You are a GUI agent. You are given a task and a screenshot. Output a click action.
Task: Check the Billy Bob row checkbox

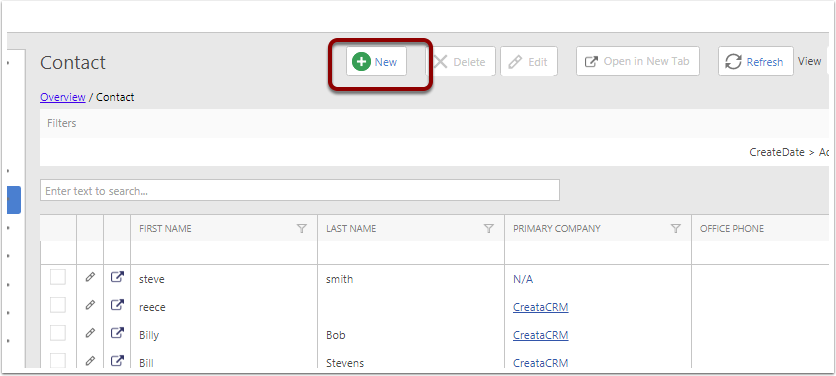point(58,333)
